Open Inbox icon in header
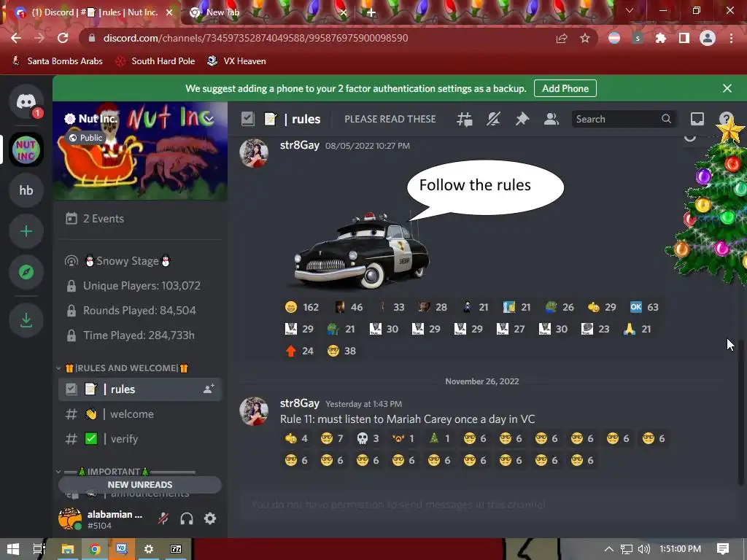This screenshot has width=747, height=560. (697, 119)
